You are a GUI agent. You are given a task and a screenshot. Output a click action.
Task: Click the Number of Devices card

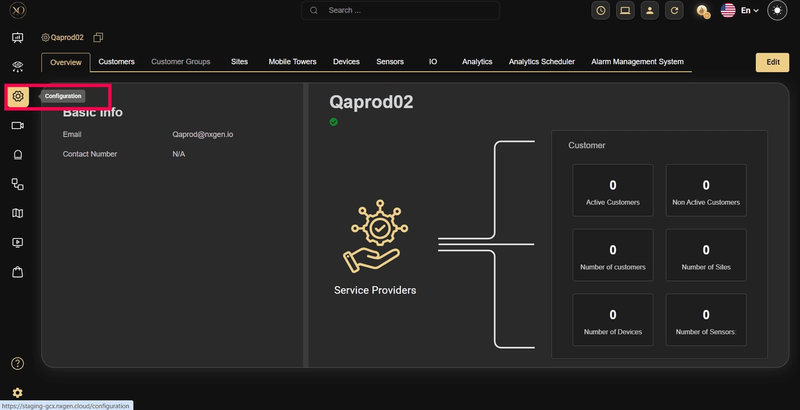click(x=613, y=320)
